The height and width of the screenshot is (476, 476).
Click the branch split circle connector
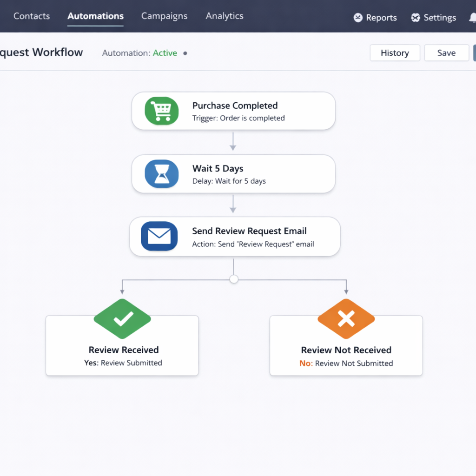[234, 279]
